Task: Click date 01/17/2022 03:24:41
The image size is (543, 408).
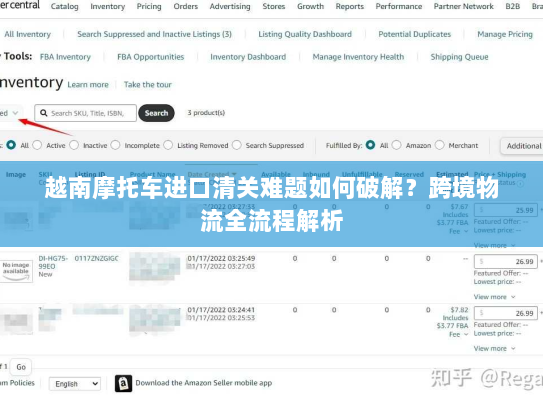Action: pyautogui.click(x=221, y=310)
